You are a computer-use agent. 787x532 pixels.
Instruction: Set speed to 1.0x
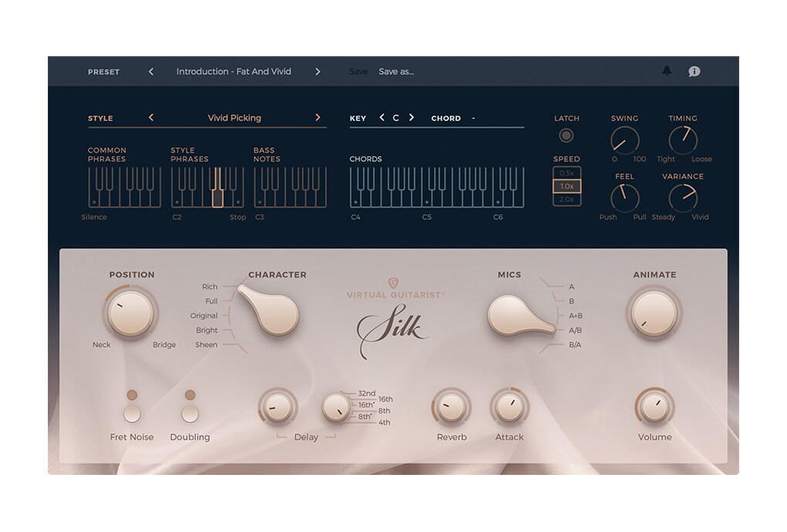(x=566, y=186)
